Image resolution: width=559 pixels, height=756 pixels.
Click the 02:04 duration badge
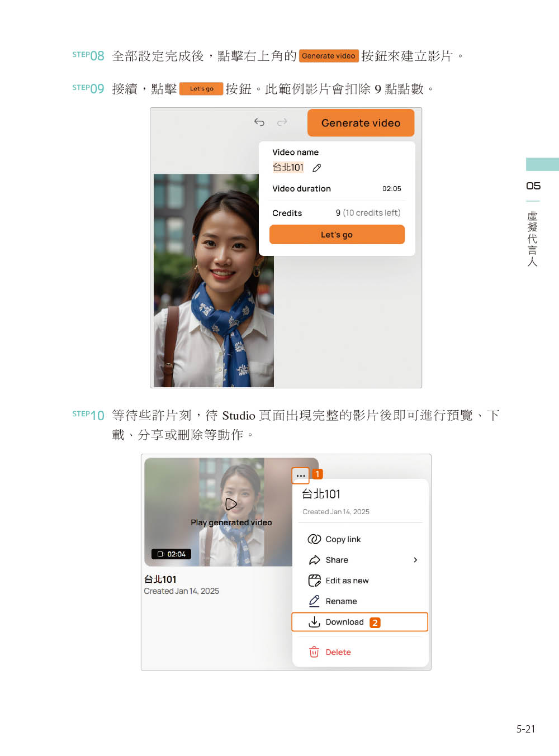(x=172, y=554)
